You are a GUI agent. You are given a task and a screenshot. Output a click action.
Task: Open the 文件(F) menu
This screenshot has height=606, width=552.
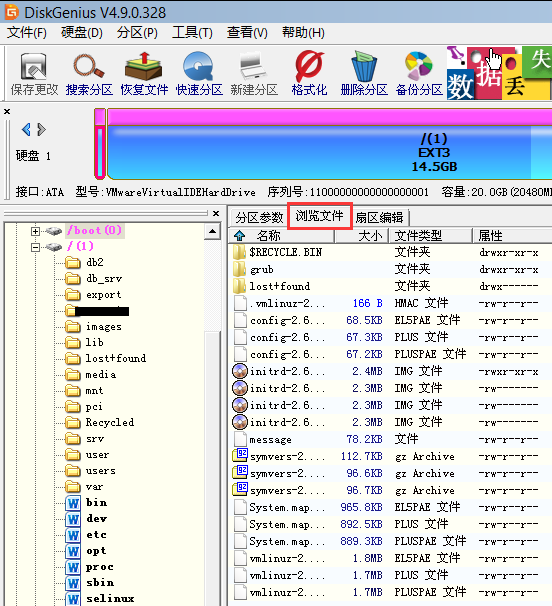[x=27, y=32]
